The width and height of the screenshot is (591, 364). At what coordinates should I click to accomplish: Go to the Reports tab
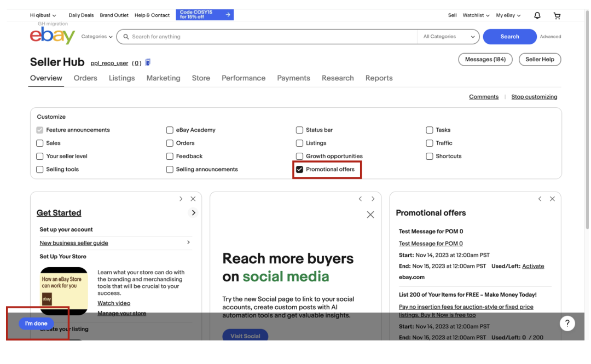tap(379, 78)
